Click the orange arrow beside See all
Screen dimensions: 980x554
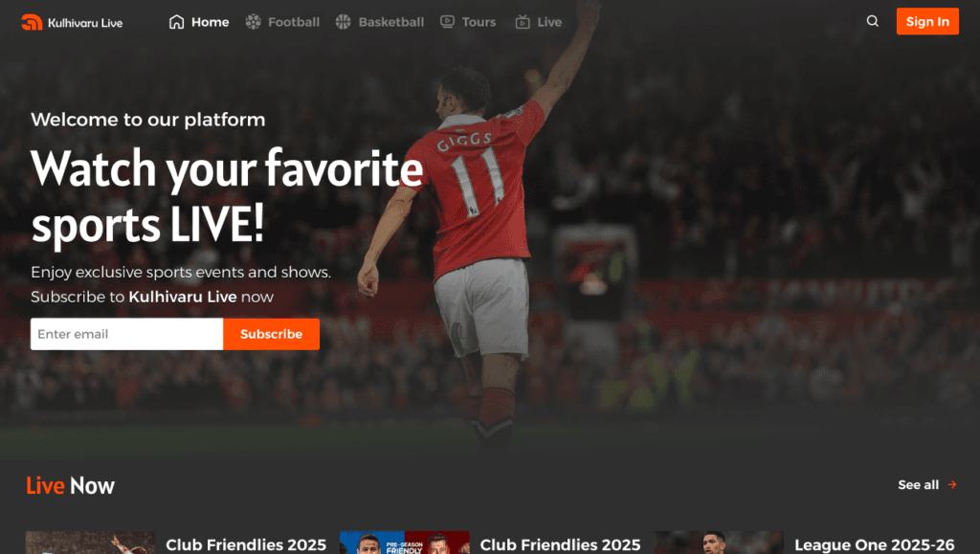tap(952, 485)
